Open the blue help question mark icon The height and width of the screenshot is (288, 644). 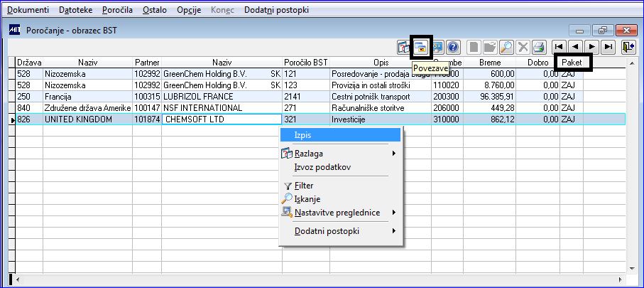click(x=453, y=48)
